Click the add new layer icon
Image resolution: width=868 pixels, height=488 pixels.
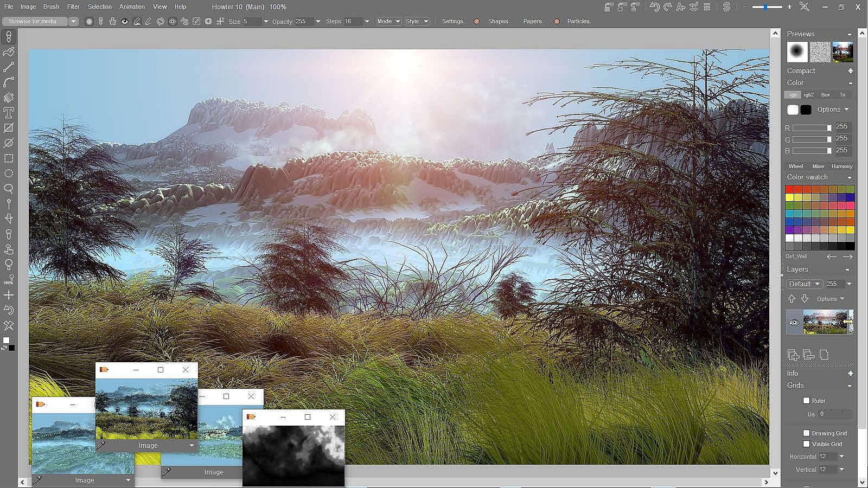[x=793, y=355]
